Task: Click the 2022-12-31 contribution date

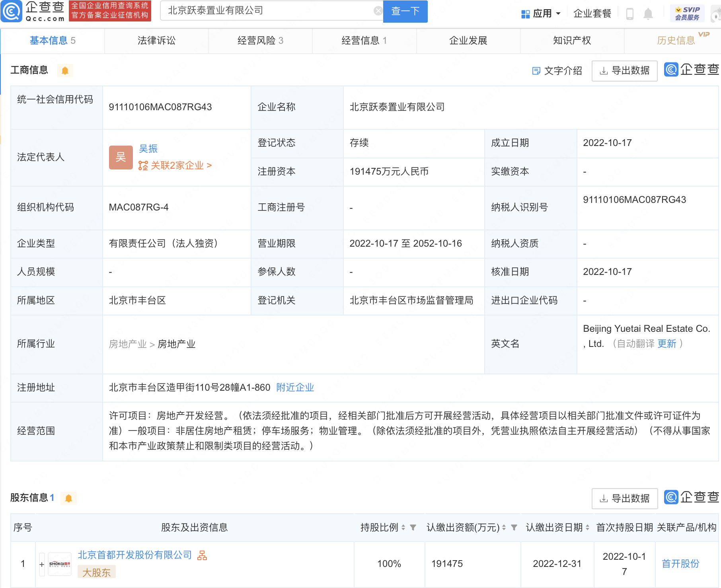Action: click(x=557, y=564)
